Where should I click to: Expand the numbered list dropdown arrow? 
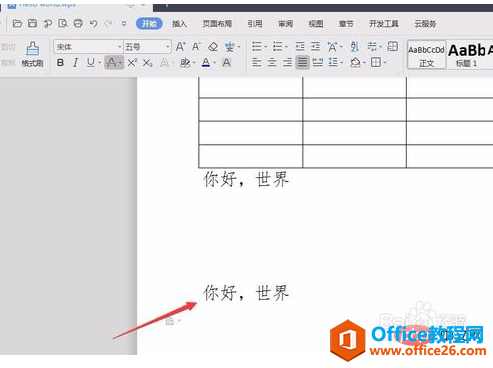click(286, 47)
